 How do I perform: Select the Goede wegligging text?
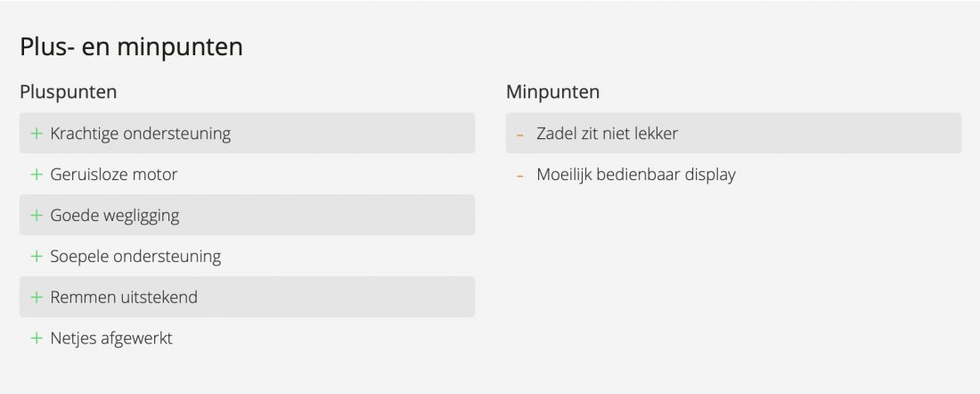coord(115,216)
